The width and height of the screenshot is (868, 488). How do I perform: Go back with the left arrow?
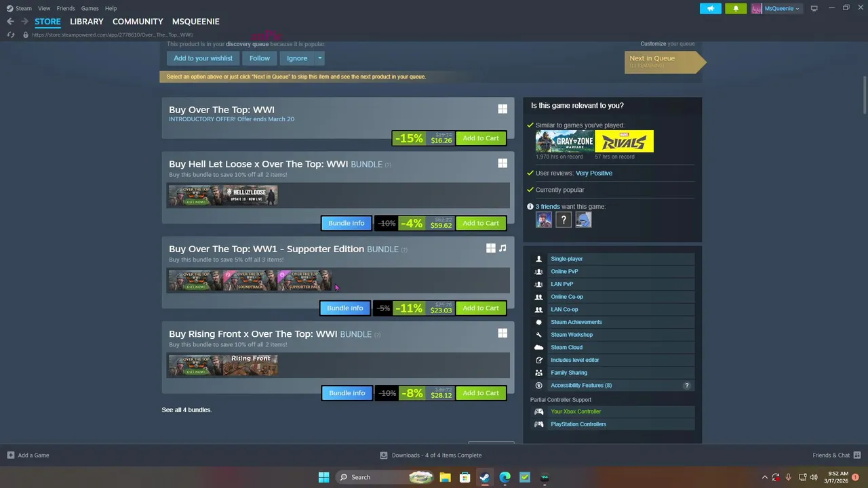point(10,22)
